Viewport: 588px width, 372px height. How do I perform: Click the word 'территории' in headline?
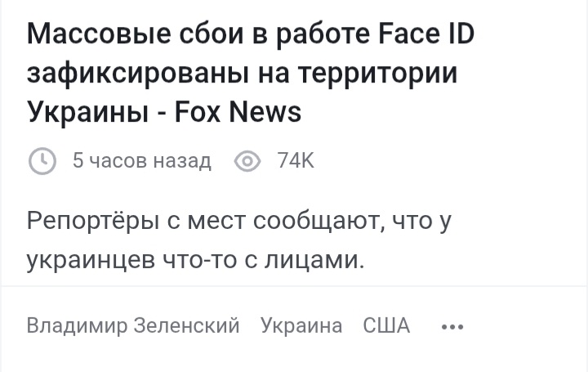(x=378, y=74)
